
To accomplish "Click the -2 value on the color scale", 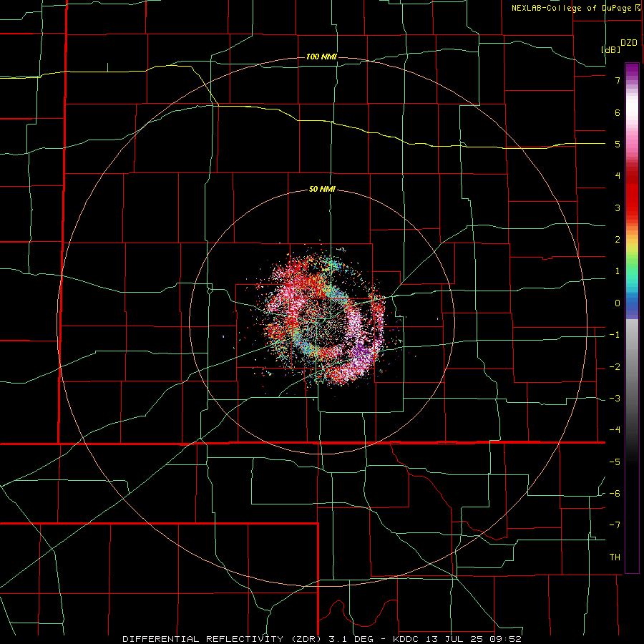I will 615,367.
